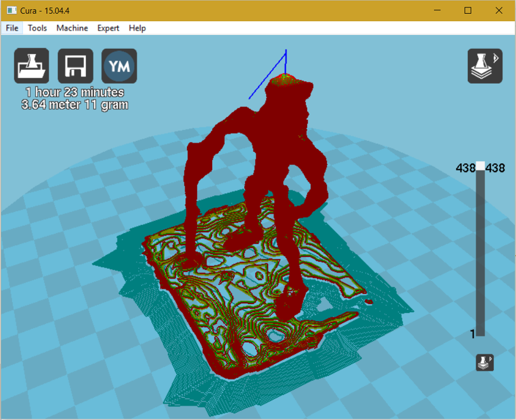Open the Expert menu

[x=108, y=28]
